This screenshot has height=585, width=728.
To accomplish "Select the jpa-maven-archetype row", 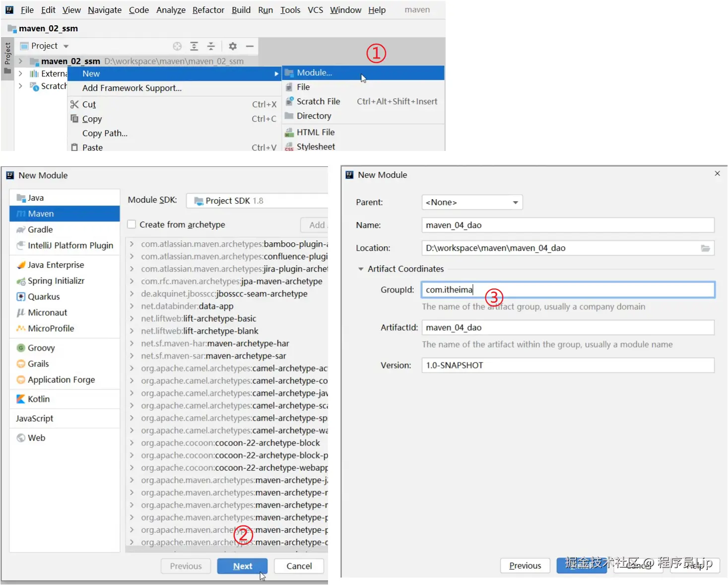I will [x=227, y=282].
